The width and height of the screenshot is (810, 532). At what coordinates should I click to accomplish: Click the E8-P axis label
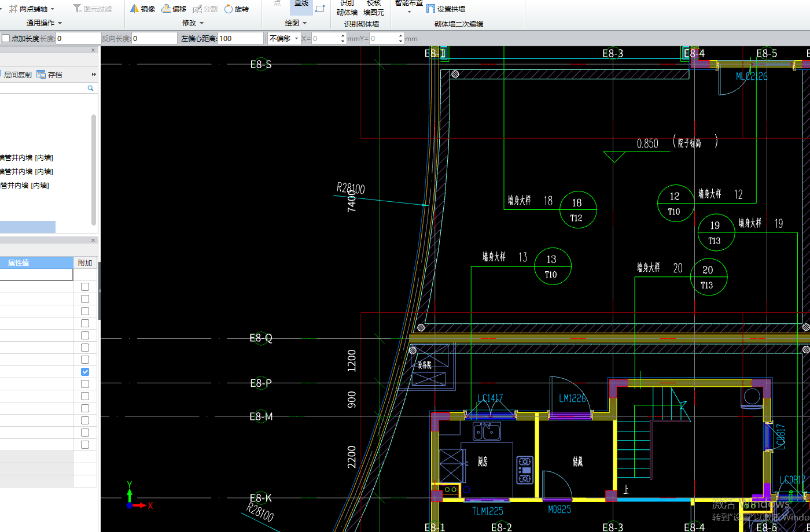[261, 383]
